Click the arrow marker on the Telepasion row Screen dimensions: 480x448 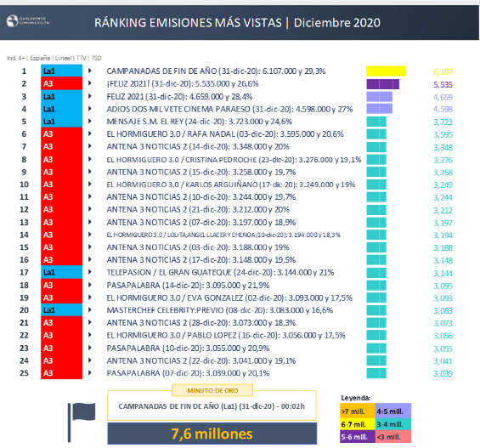[x=90, y=272]
